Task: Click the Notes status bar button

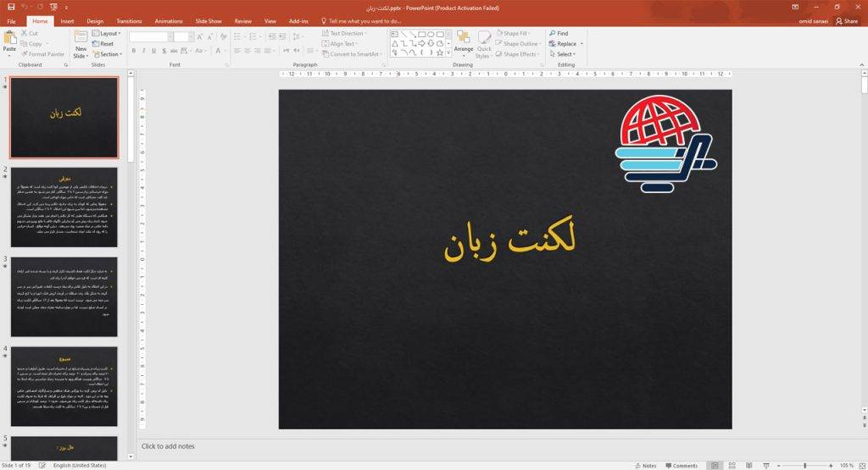Action: pyautogui.click(x=645, y=466)
